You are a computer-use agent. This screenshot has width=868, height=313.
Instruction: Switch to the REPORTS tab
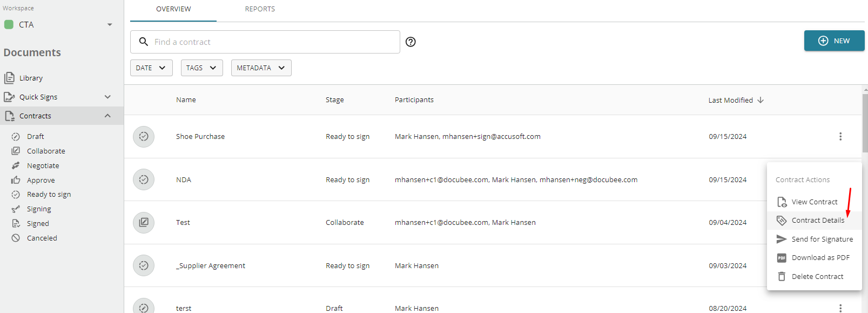[260, 9]
